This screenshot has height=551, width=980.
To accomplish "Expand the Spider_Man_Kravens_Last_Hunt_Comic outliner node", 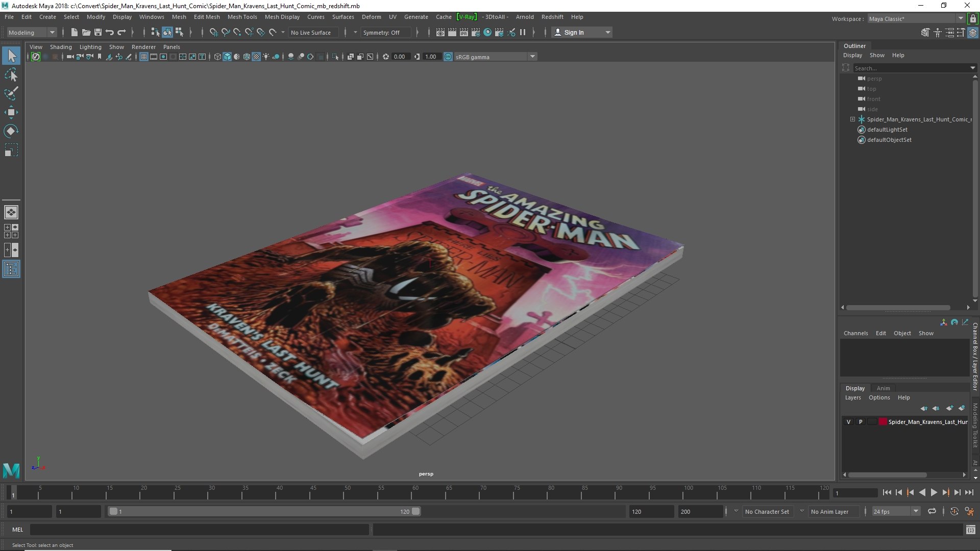I will [x=852, y=119].
